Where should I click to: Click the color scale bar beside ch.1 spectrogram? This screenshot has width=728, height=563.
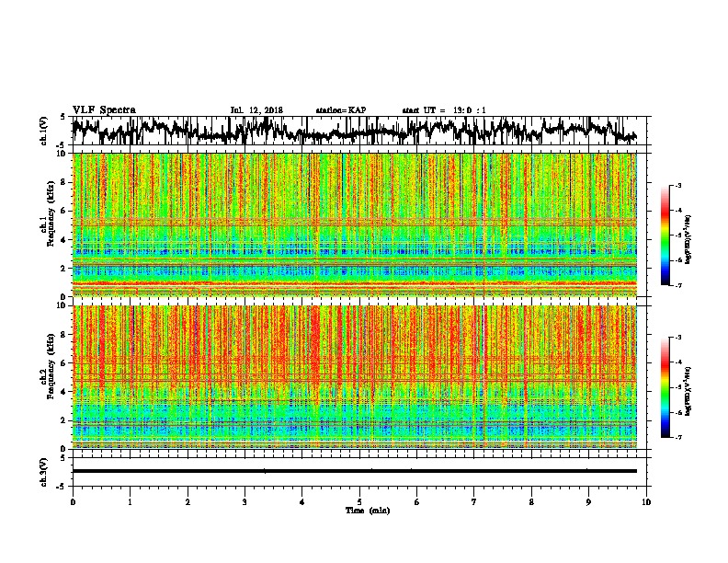point(665,236)
